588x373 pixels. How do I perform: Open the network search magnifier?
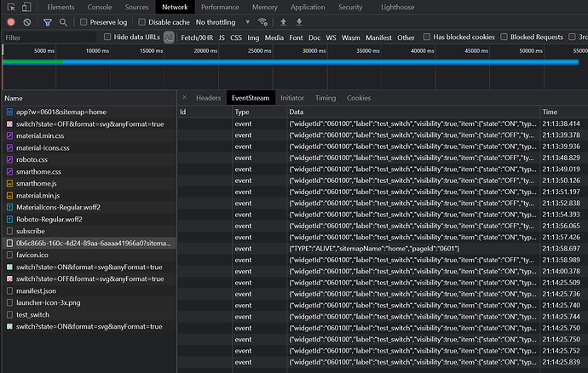[64, 22]
